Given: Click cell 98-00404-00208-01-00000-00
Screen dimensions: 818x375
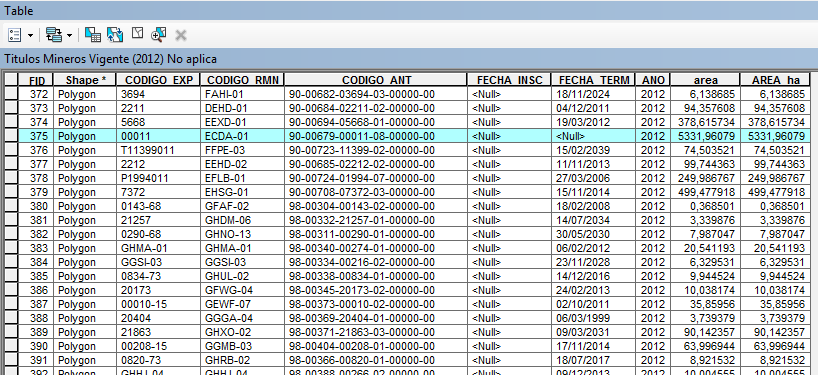Looking at the screenshot, I should (x=376, y=346).
